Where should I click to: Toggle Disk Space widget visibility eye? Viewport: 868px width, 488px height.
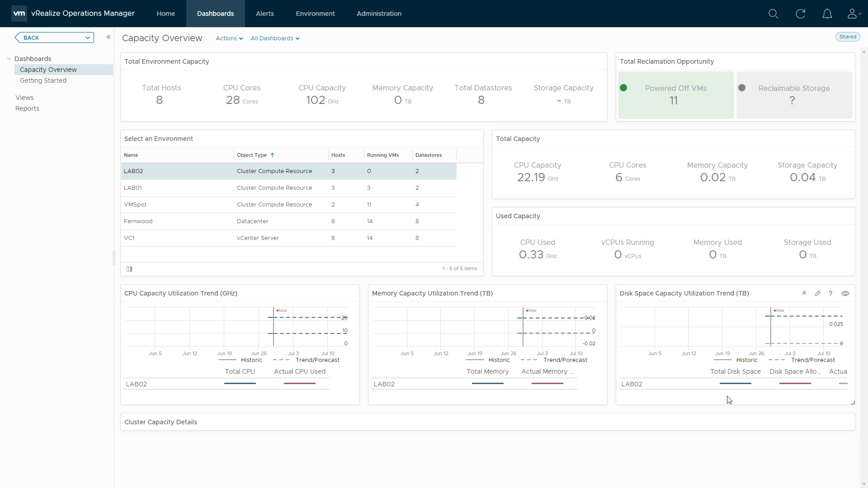(845, 293)
